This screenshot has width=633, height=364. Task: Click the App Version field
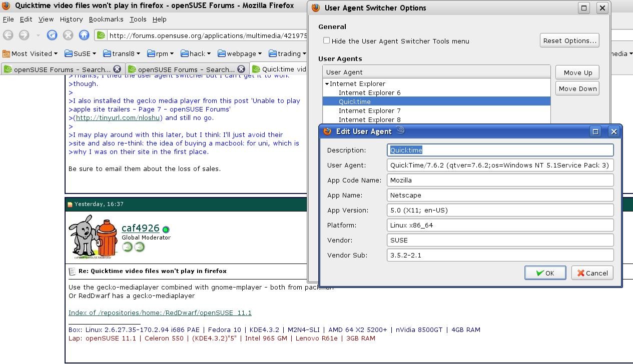tap(500, 210)
